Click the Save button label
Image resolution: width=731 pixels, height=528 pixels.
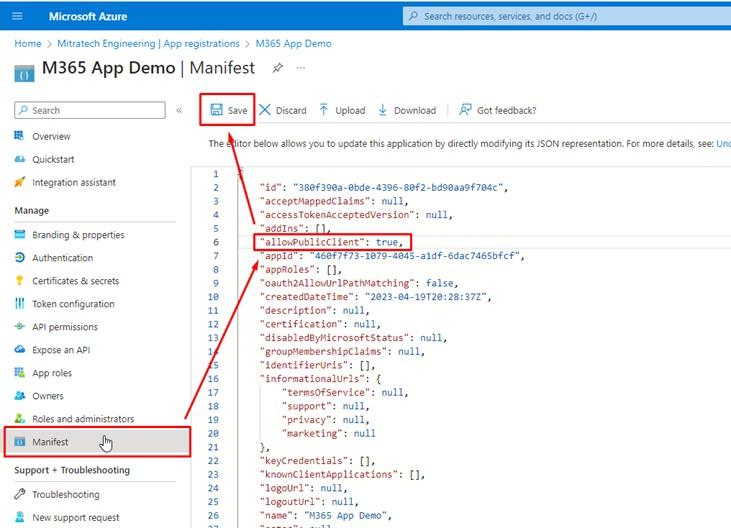(x=237, y=110)
